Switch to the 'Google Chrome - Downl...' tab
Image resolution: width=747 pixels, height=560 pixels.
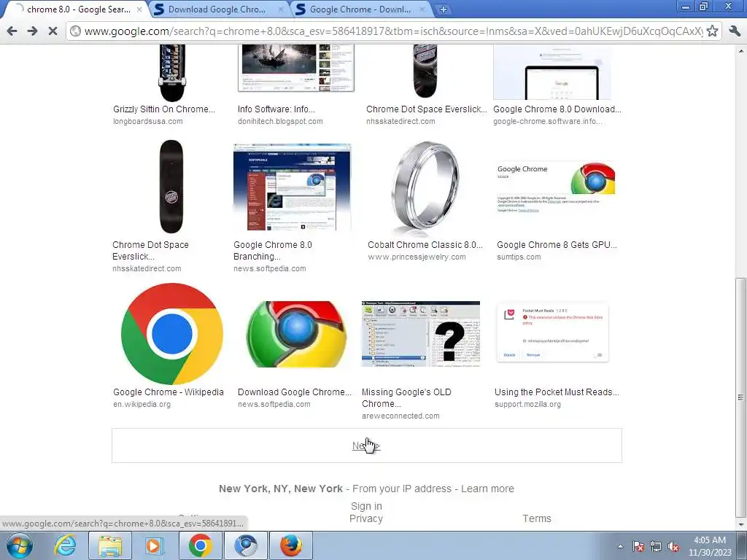(x=360, y=9)
